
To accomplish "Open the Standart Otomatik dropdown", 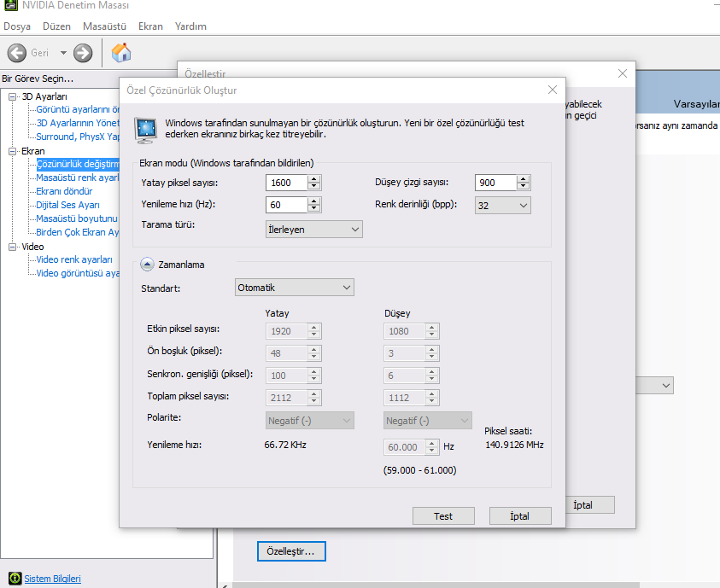I will tap(295, 288).
